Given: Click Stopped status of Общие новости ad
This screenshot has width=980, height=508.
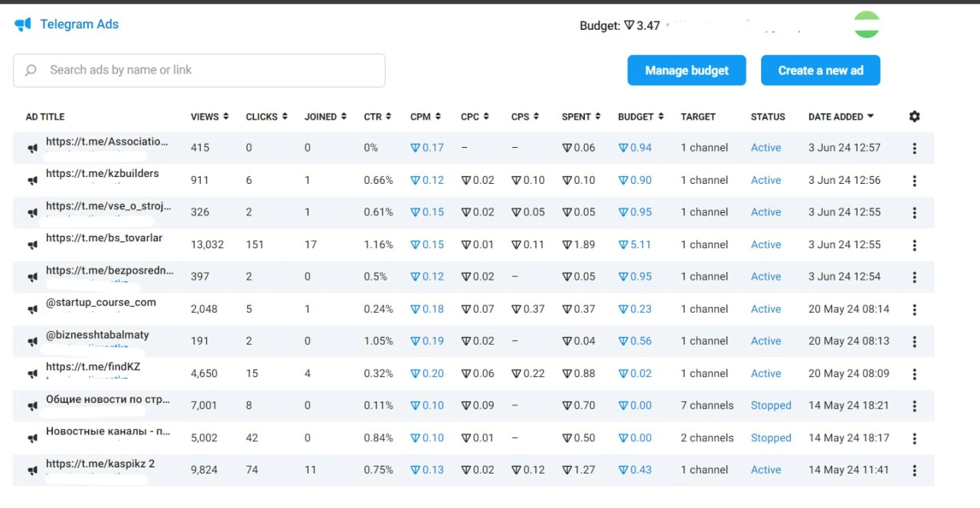Looking at the screenshot, I should tap(771, 405).
